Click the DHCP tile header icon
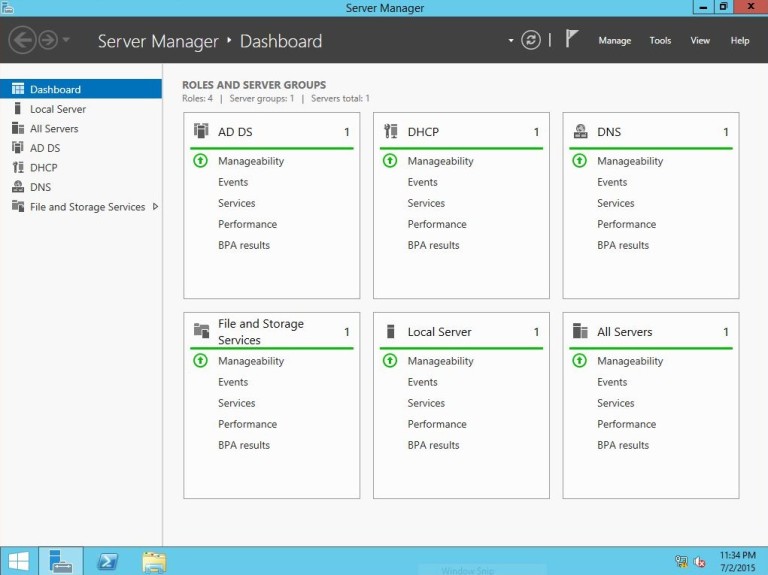The image size is (768, 575). (390, 131)
